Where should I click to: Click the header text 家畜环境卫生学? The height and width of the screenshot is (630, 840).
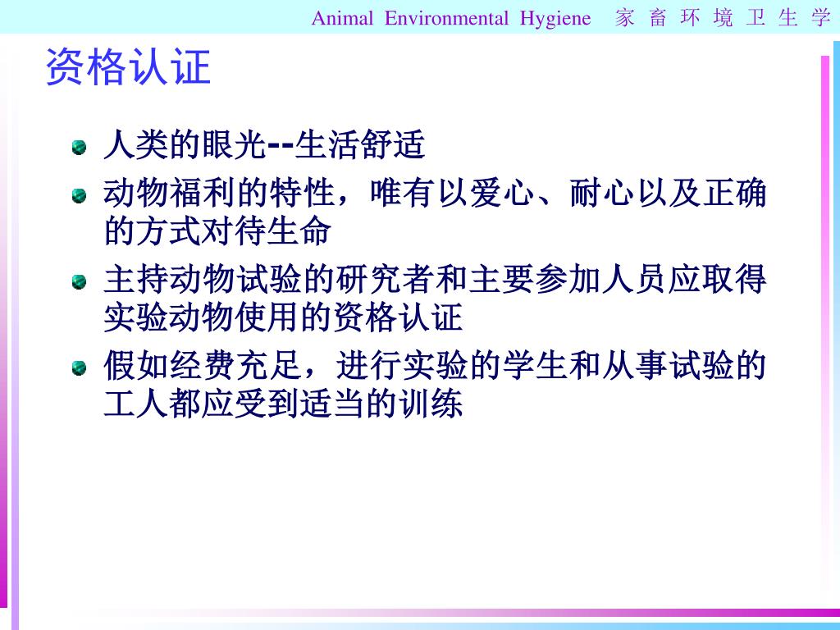(723, 18)
